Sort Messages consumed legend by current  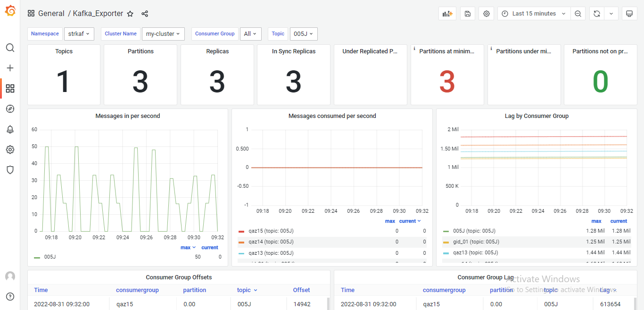(x=410, y=221)
